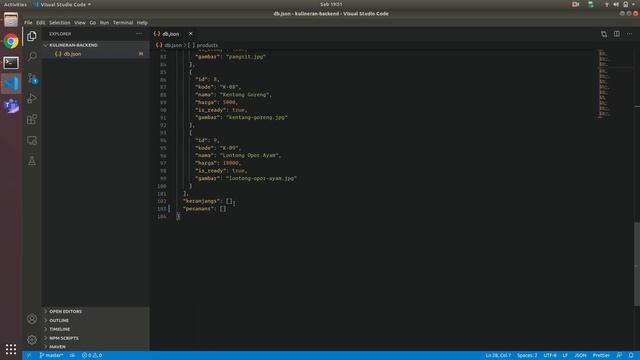Click the Activities button in top bar

tap(15, 4)
